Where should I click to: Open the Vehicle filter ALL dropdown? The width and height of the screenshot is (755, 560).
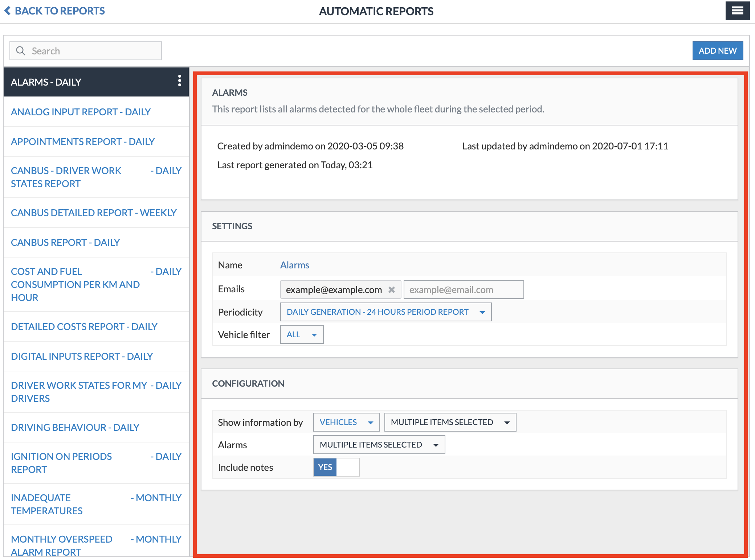coord(302,334)
